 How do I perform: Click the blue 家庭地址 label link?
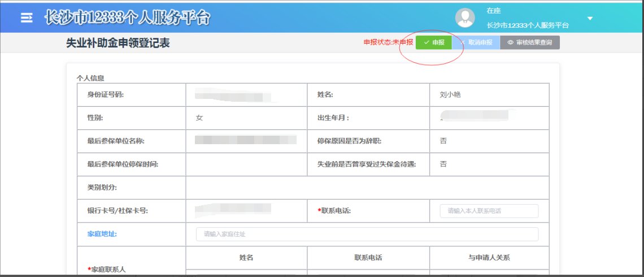point(102,234)
